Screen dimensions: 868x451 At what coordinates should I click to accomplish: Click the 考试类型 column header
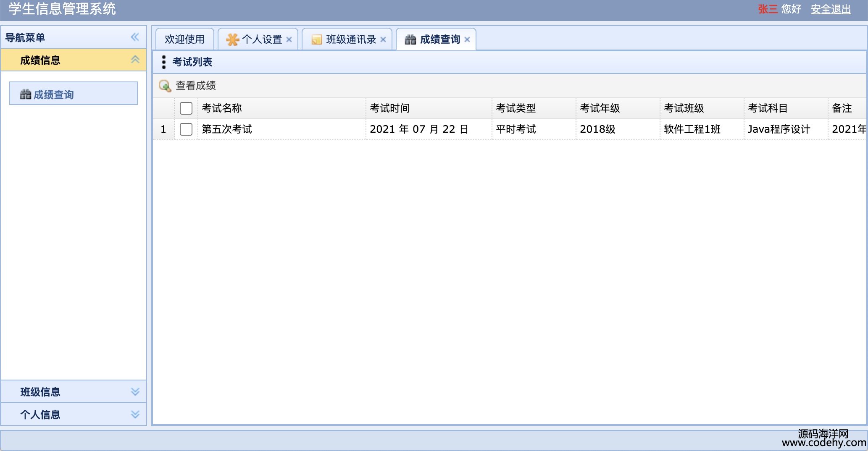[534, 108]
